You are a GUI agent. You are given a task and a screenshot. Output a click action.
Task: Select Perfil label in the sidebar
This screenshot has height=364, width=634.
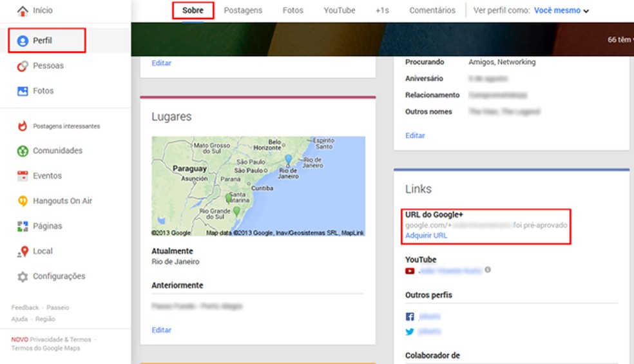[x=43, y=41]
